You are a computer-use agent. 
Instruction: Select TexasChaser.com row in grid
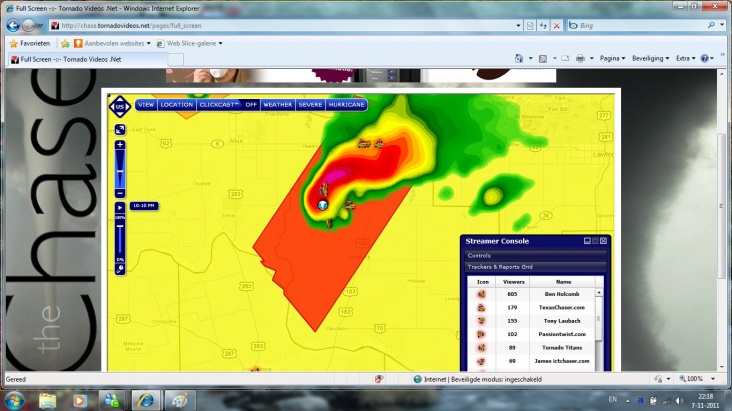[x=531, y=307]
